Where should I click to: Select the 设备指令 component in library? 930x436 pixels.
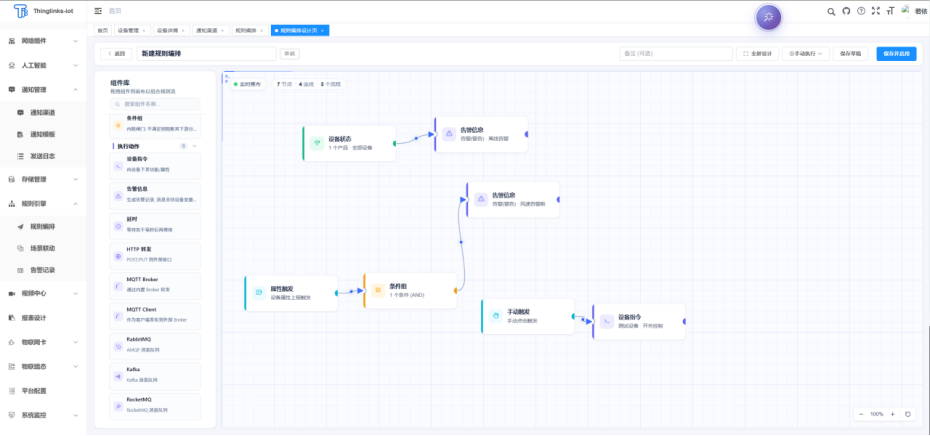pyautogui.click(x=155, y=165)
